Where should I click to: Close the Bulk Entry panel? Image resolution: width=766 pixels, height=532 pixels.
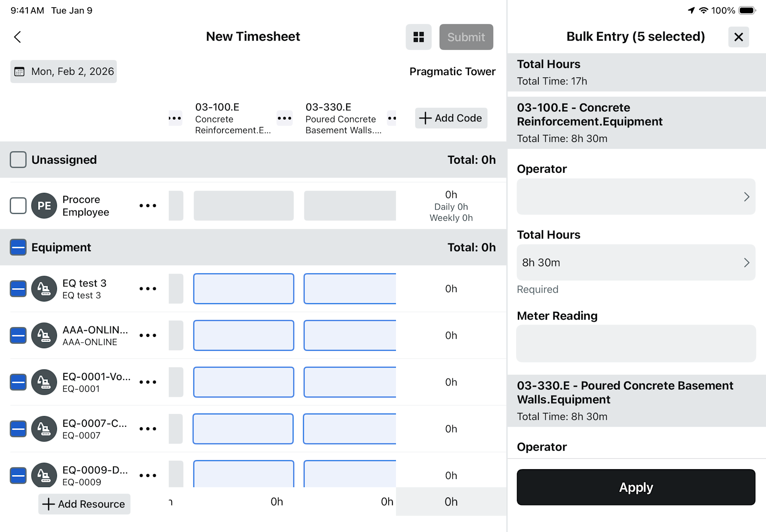(738, 37)
